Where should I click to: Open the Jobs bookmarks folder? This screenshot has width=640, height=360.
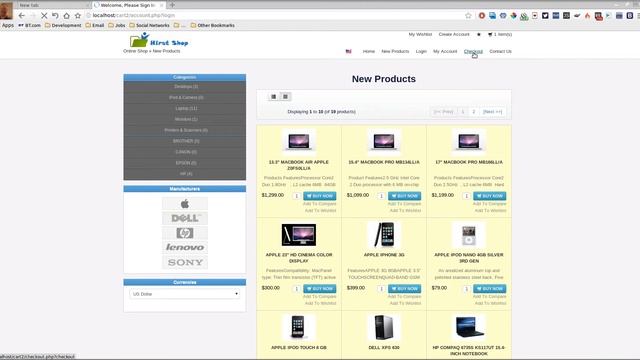coord(117,25)
